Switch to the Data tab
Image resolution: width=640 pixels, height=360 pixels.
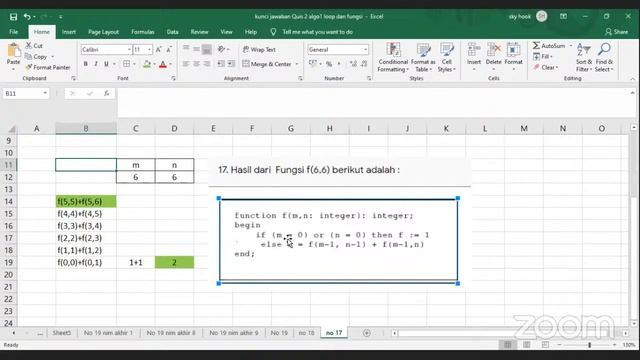pyautogui.click(x=172, y=32)
